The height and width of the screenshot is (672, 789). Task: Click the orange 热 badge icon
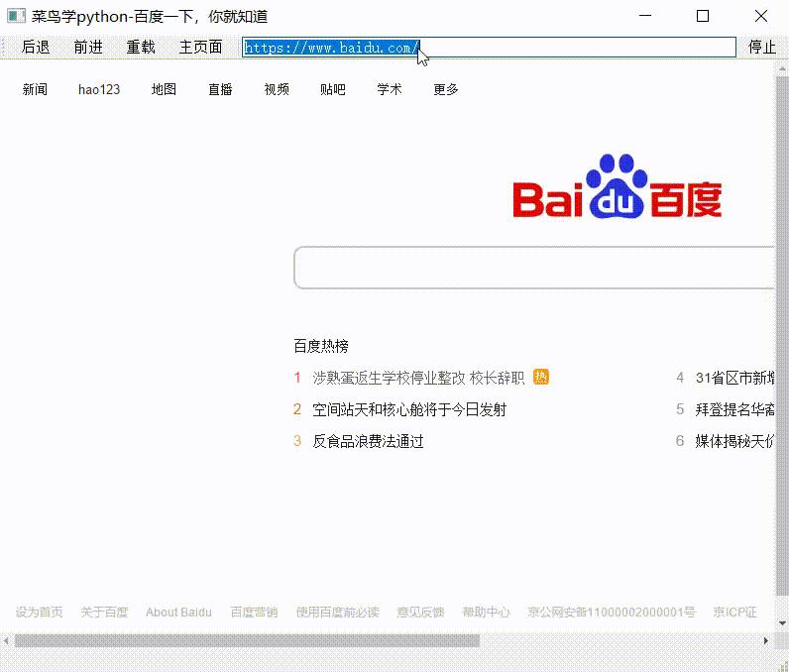[541, 377]
